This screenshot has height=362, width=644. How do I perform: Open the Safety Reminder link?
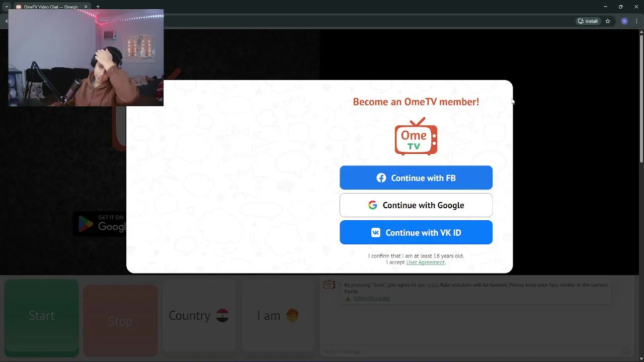371,298
